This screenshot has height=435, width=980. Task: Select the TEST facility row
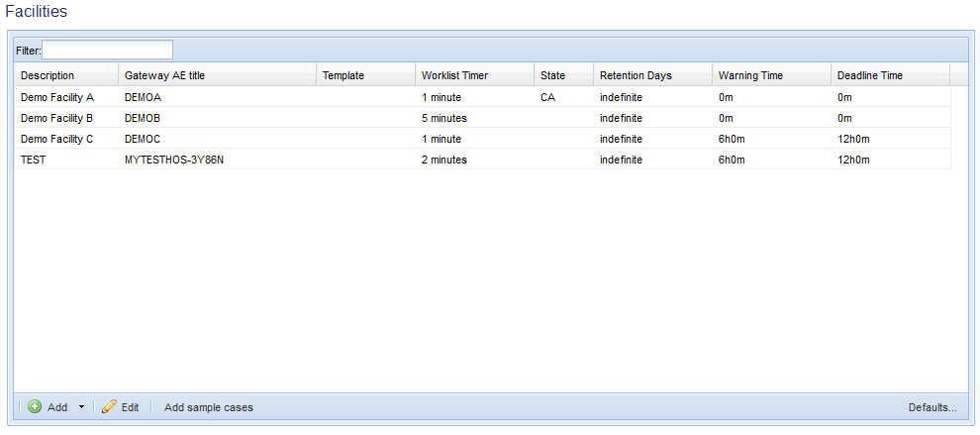coord(482,159)
